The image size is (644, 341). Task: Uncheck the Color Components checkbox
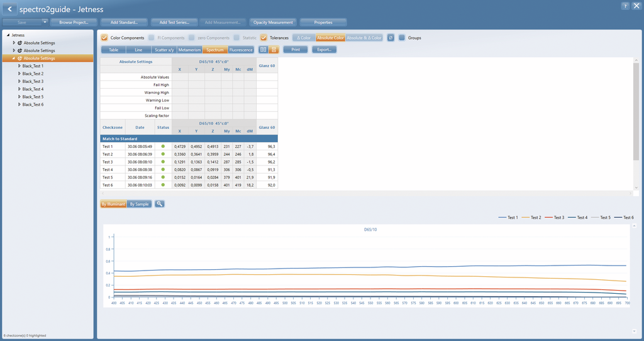(104, 38)
